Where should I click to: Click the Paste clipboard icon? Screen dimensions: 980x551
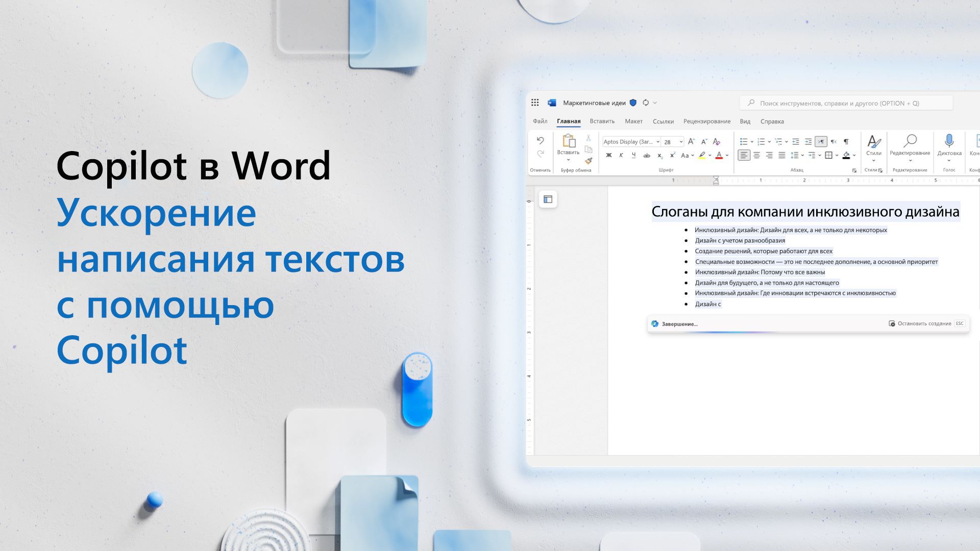(x=568, y=141)
